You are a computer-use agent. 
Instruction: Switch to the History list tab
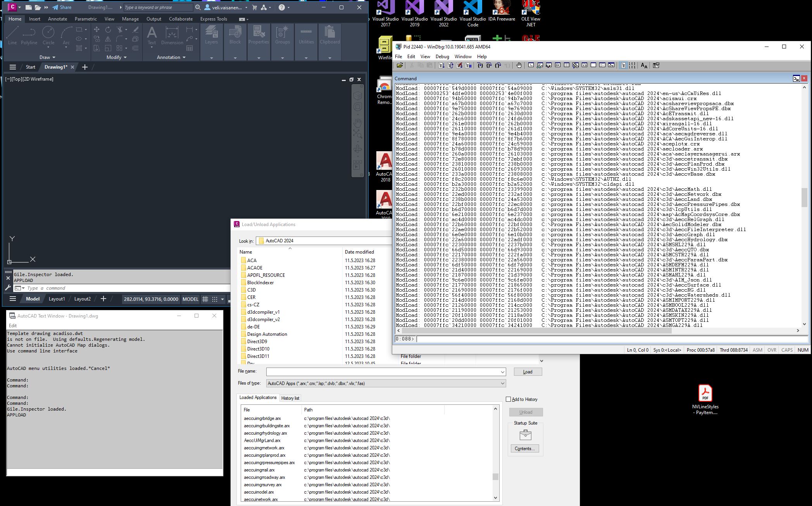click(x=290, y=398)
